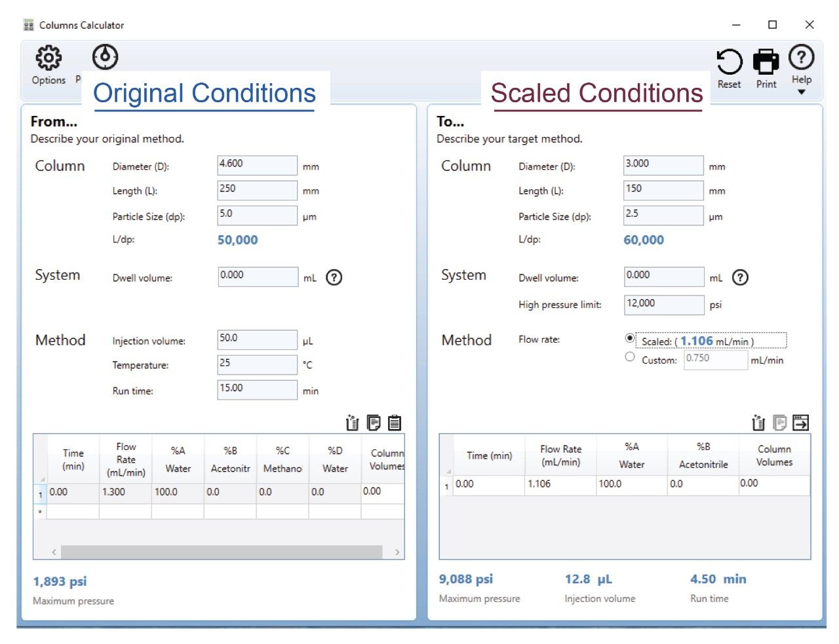
Task: Maximize the Columns Calculator window
Action: [772, 25]
